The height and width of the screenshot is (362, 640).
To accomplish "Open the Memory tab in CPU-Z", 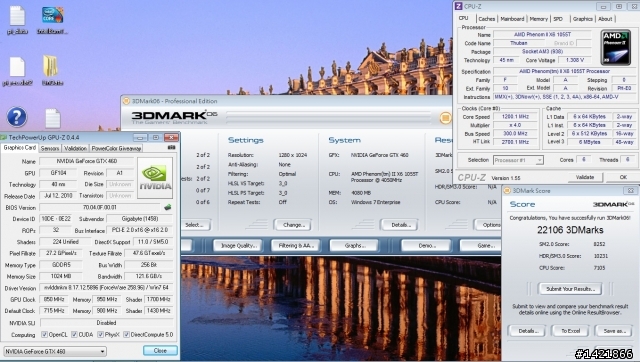I will [539, 19].
